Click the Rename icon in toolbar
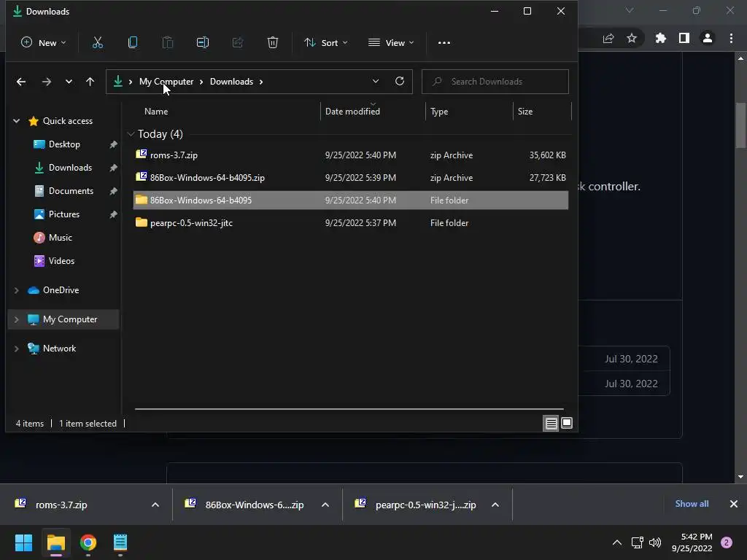The image size is (747, 560). click(x=203, y=43)
